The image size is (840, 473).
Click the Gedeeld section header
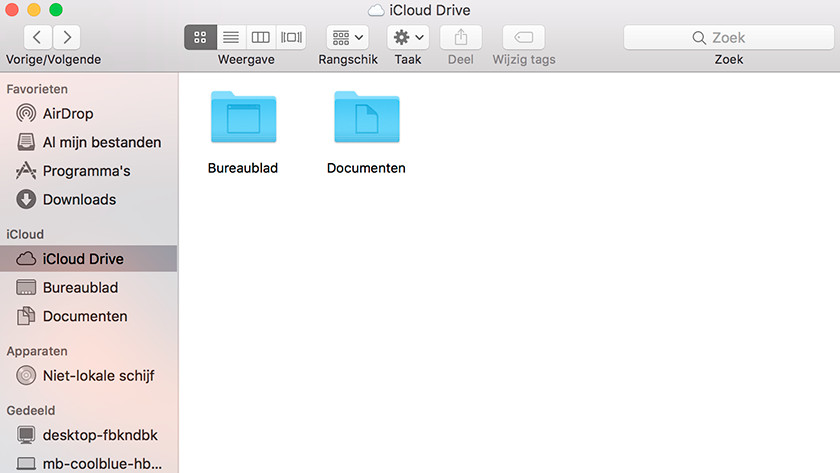[x=31, y=410]
